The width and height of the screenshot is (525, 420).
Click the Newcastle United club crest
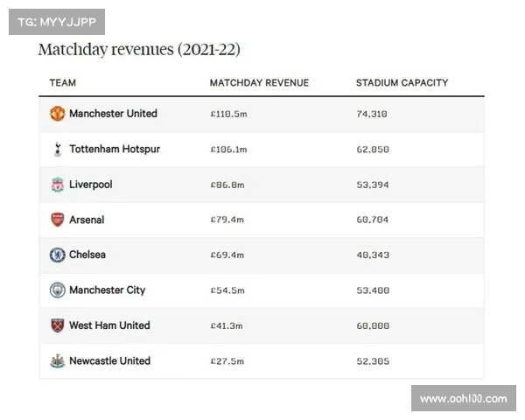coord(58,360)
